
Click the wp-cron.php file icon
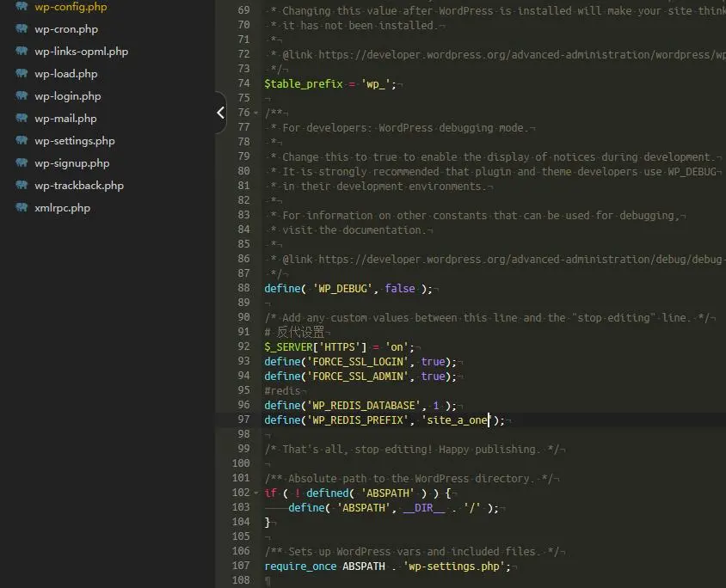pos(22,28)
